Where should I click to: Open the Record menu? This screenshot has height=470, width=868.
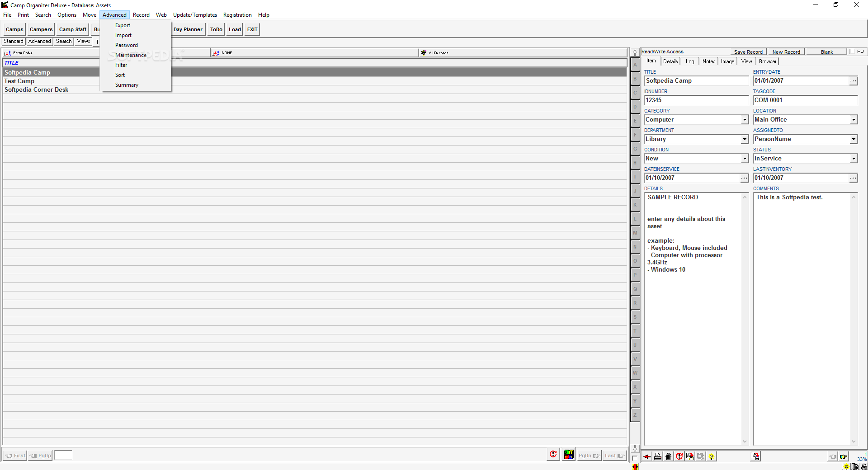[x=141, y=15]
